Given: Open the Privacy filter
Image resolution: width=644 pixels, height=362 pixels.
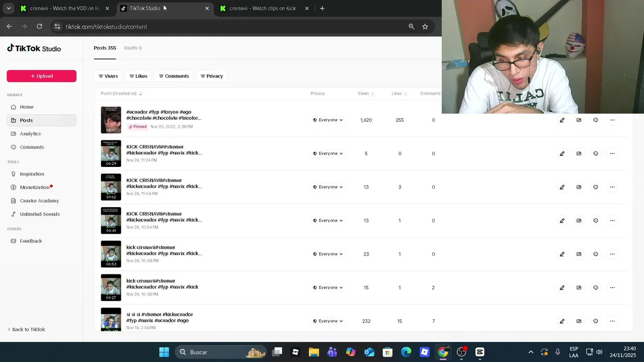Looking at the screenshot, I should (x=212, y=76).
